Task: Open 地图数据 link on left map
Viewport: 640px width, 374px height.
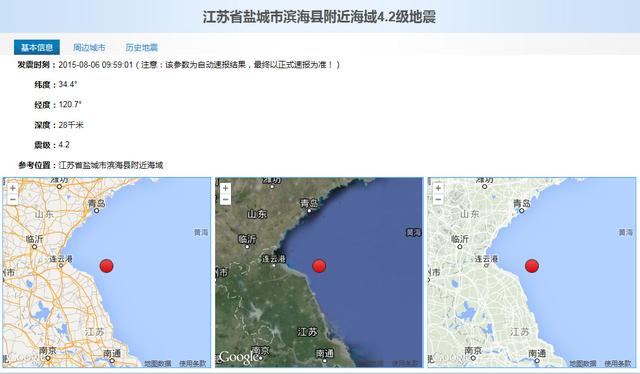Action: point(158,363)
